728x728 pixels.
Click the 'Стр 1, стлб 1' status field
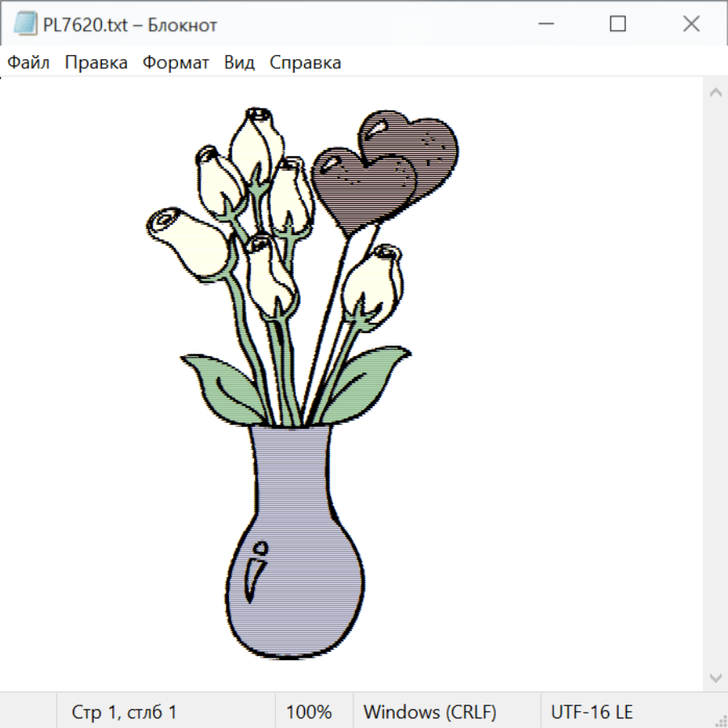(x=125, y=712)
